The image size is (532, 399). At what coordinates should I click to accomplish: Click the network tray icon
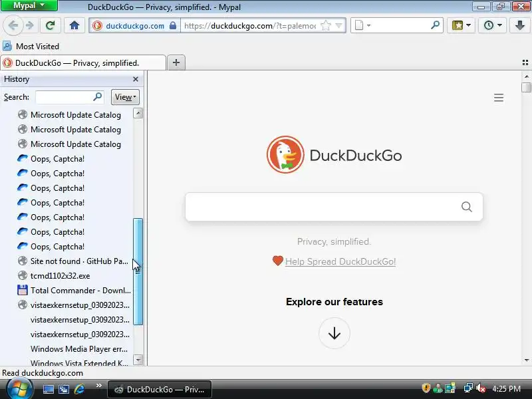(x=468, y=388)
